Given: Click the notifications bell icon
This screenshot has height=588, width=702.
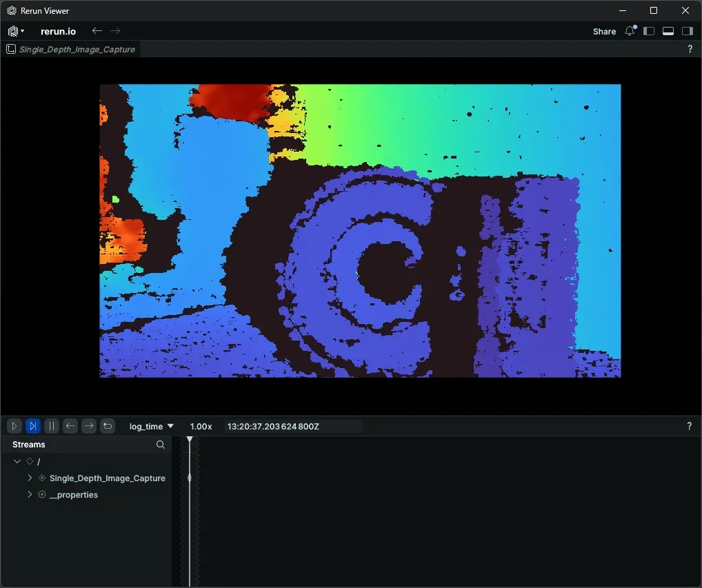Looking at the screenshot, I should point(629,31).
